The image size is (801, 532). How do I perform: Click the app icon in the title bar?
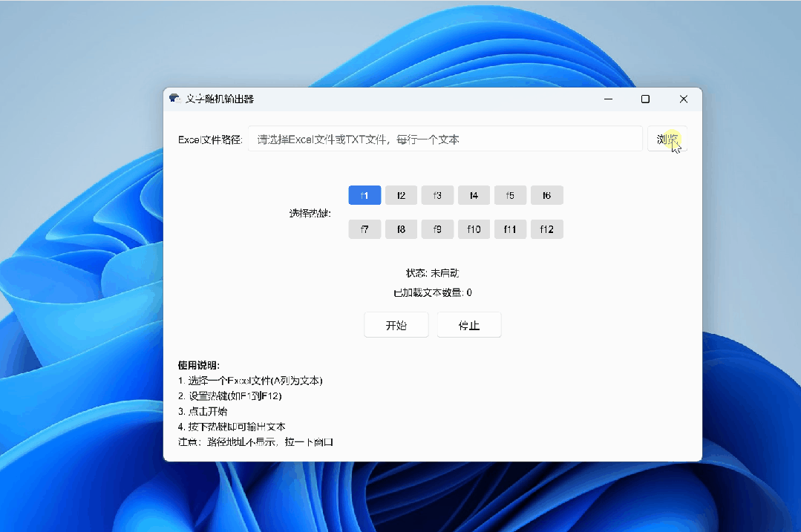point(176,98)
